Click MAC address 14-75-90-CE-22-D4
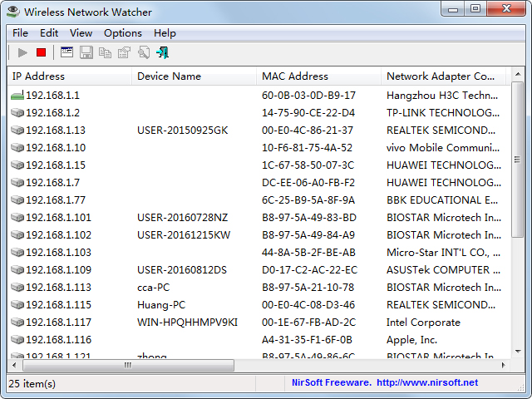 (x=308, y=113)
